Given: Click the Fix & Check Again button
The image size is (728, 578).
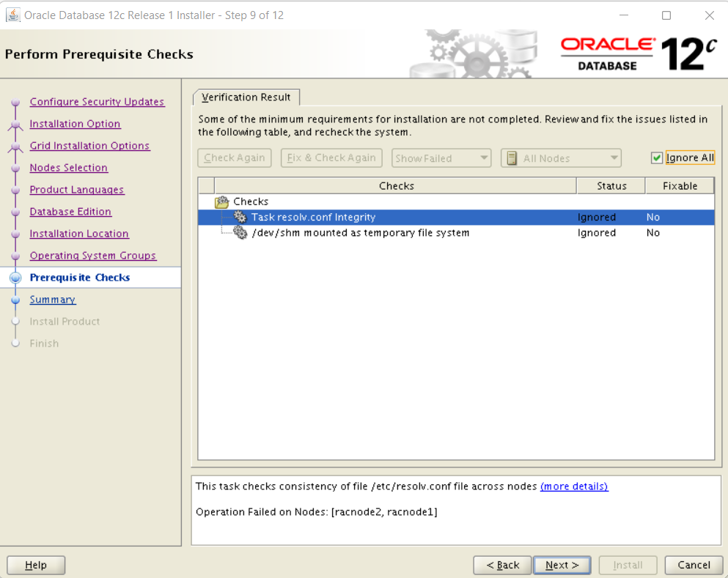Looking at the screenshot, I should pos(331,158).
